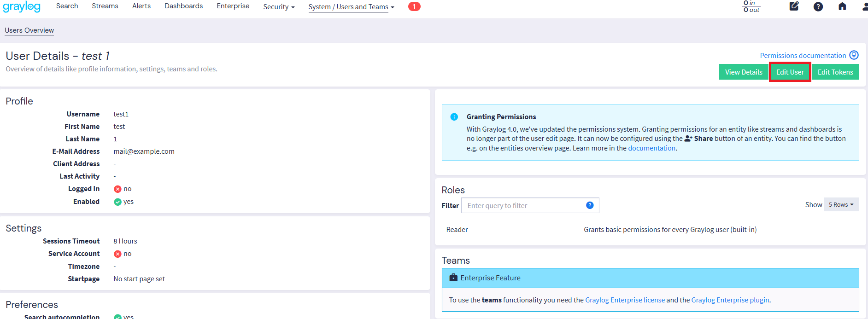The image size is (868, 319).
Task: Follow the Graylog Enterprise license link
Action: (625, 300)
